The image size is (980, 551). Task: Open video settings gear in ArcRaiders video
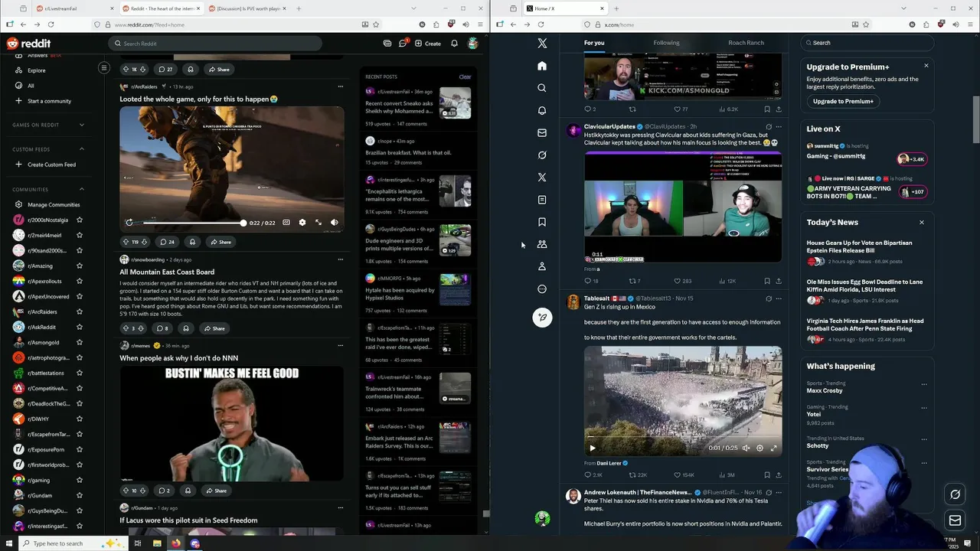[x=302, y=223]
